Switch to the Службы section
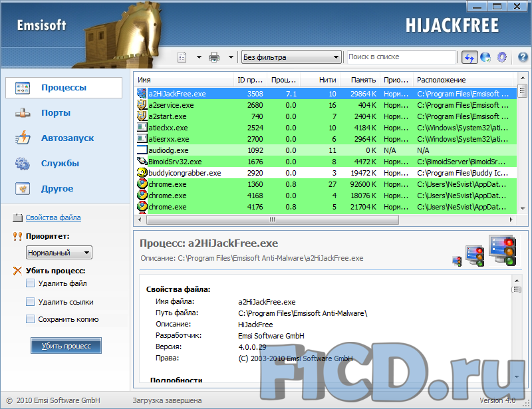The width and height of the screenshot is (532, 409). [x=60, y=163]
